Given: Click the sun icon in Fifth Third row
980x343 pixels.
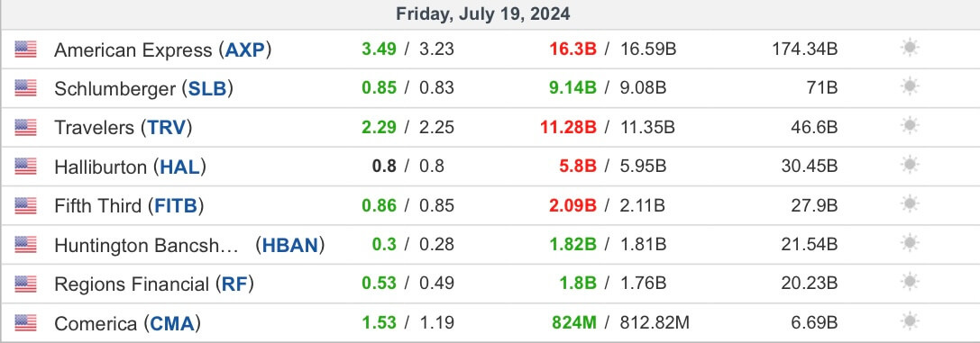Looking at the screenshot, I should click(x=910, y=204).
